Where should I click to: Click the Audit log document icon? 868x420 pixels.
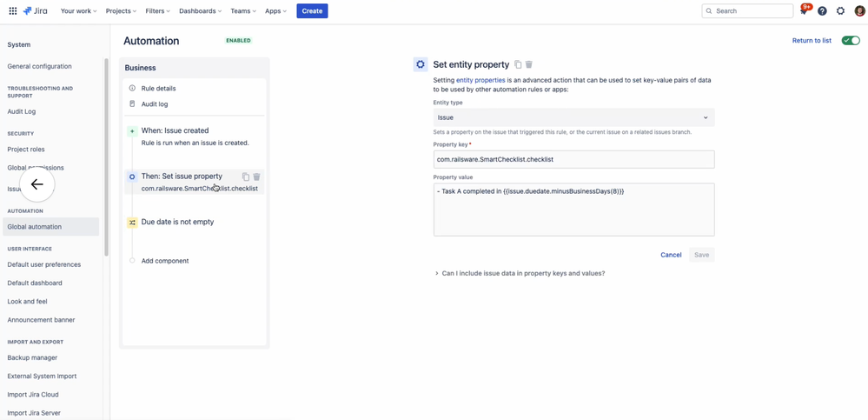tap(132, 103)
